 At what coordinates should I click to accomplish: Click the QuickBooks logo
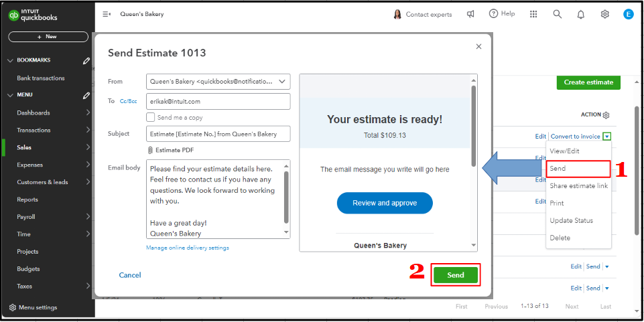coord(33,15)
